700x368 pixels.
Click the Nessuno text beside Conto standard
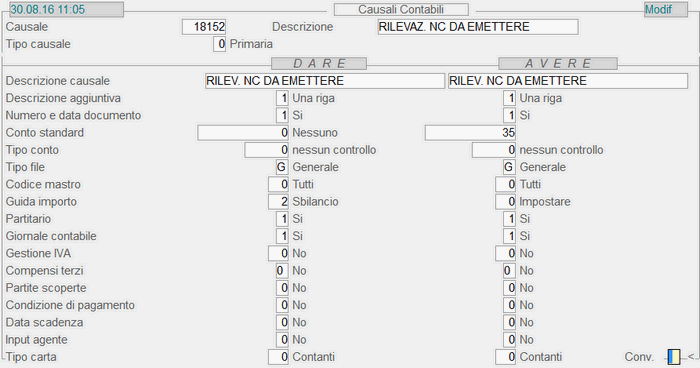(x=315, y=133)
